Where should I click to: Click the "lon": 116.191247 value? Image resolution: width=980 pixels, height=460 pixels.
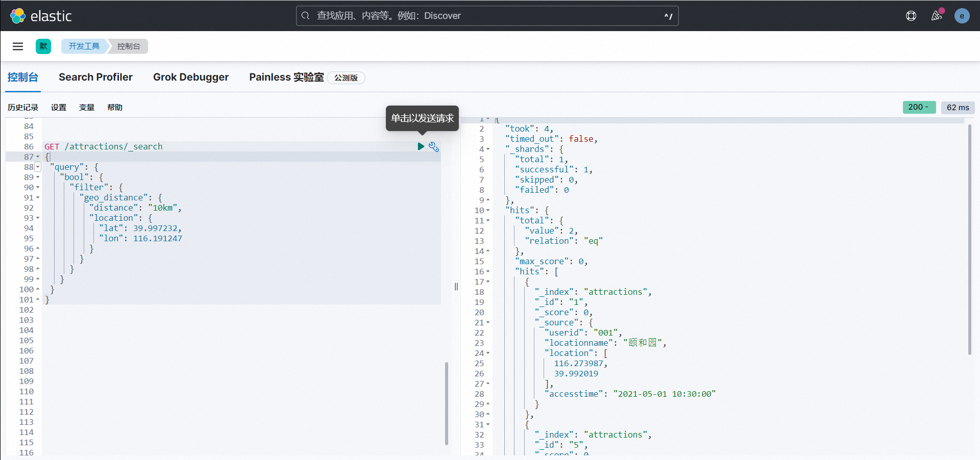click(157, 238)
